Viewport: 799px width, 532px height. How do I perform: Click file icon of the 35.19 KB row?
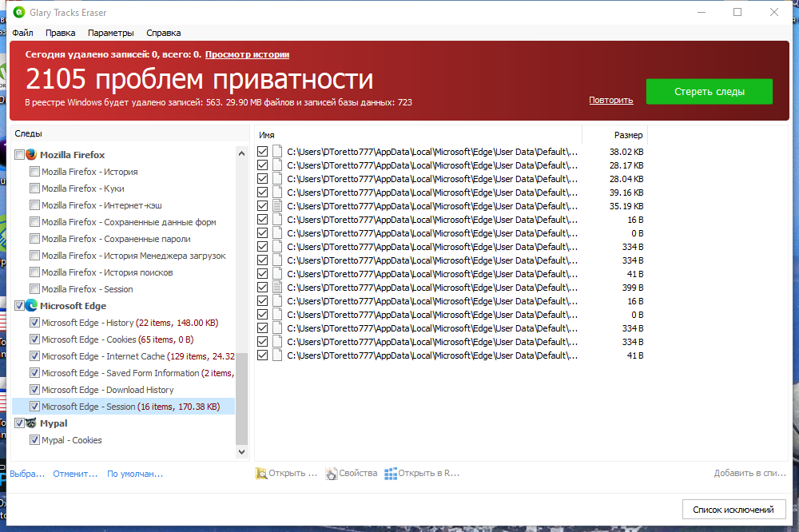[x=277, y=206]
